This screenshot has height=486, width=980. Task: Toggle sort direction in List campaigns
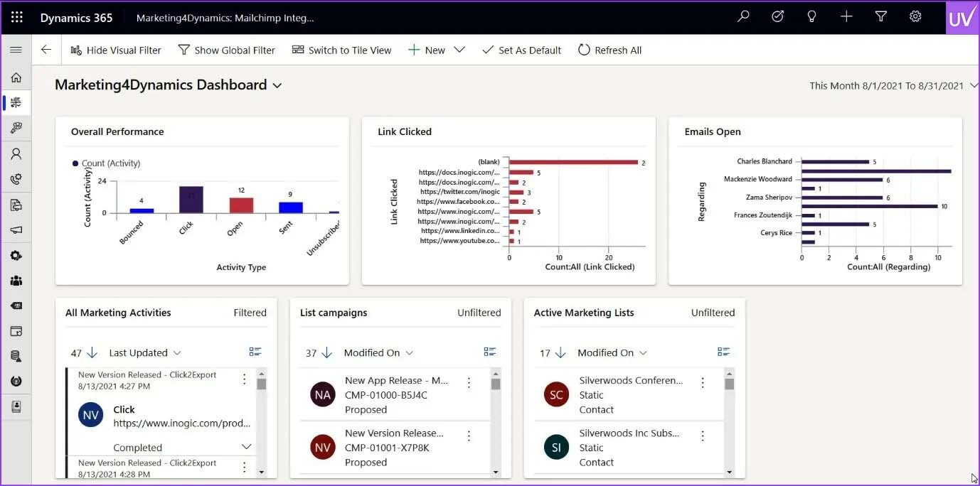pyautogui.click(x=327, y=352)
